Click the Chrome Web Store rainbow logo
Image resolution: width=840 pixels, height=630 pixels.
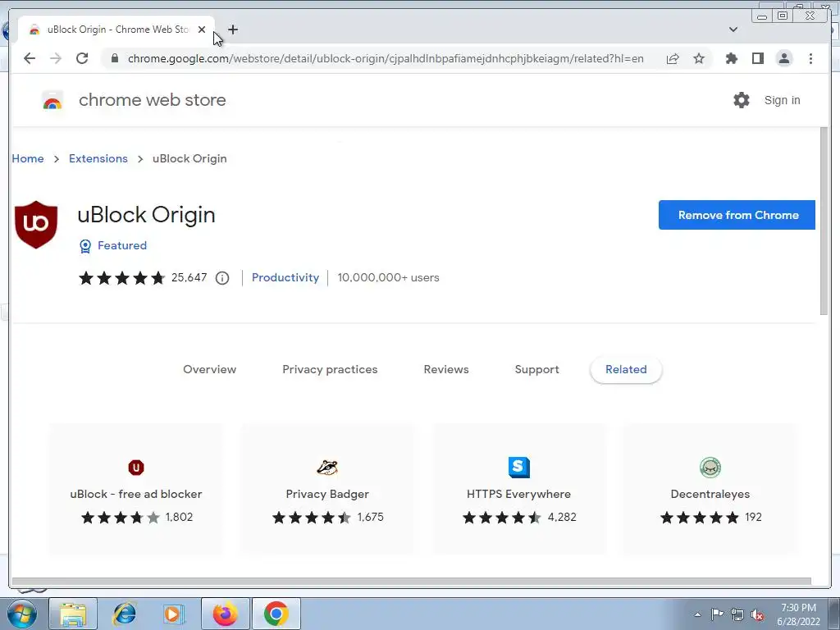pyautogui.click(x=52, y=100)
